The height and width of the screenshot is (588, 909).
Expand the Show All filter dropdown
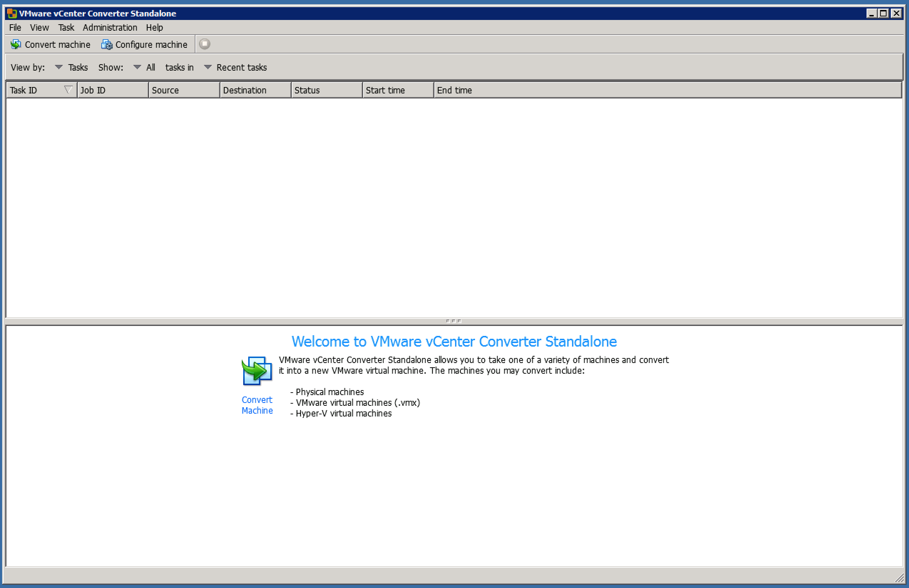[x=137, y=67]
